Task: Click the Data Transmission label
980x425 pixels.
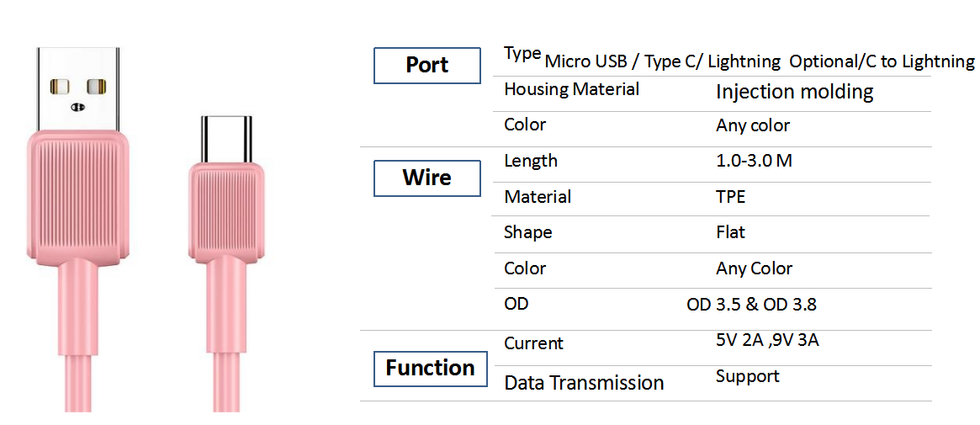Action: click(x=584, y=382)
